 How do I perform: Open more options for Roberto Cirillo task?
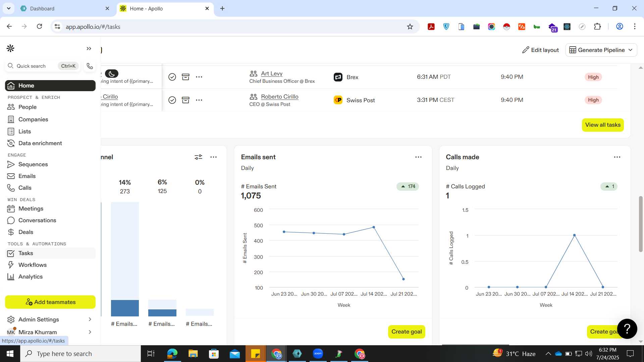pyautogui.click(x=199, y=100)
